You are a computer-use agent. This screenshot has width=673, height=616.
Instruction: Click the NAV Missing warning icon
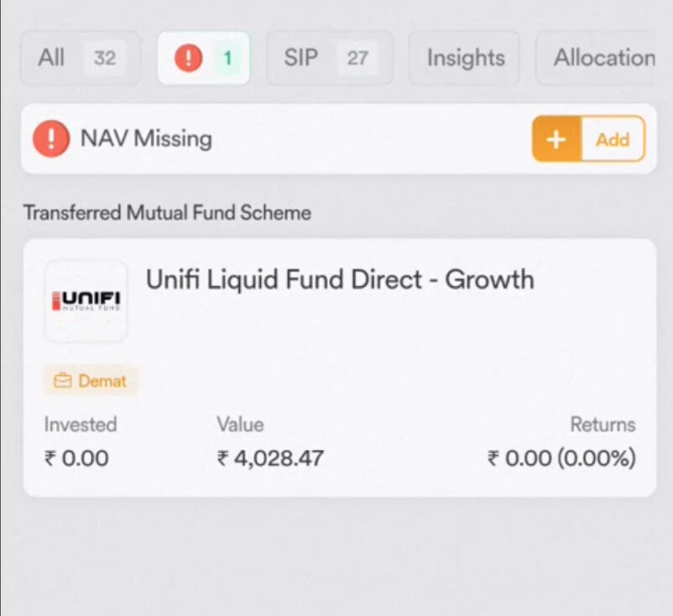(x=51, y=138)
